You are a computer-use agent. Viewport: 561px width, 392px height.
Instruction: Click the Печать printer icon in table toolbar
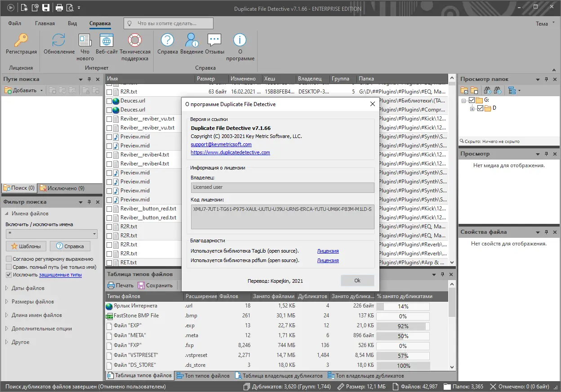click(111, 285)
